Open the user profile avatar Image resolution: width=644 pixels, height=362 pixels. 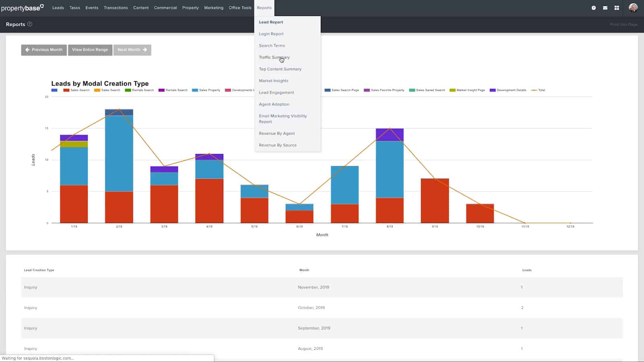[633, 8]
